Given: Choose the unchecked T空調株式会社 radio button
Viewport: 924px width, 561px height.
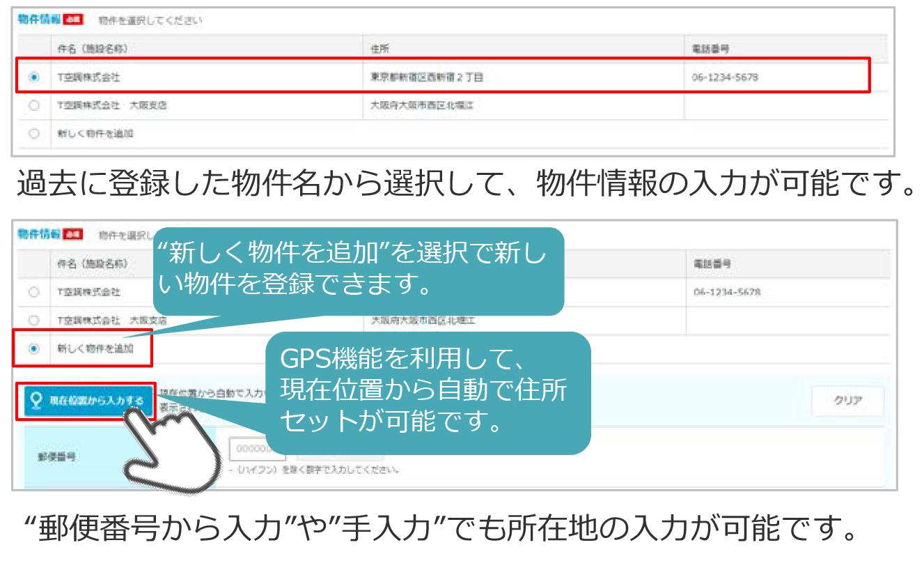Looking at the screenshot, I should click(x=34, y=292).
